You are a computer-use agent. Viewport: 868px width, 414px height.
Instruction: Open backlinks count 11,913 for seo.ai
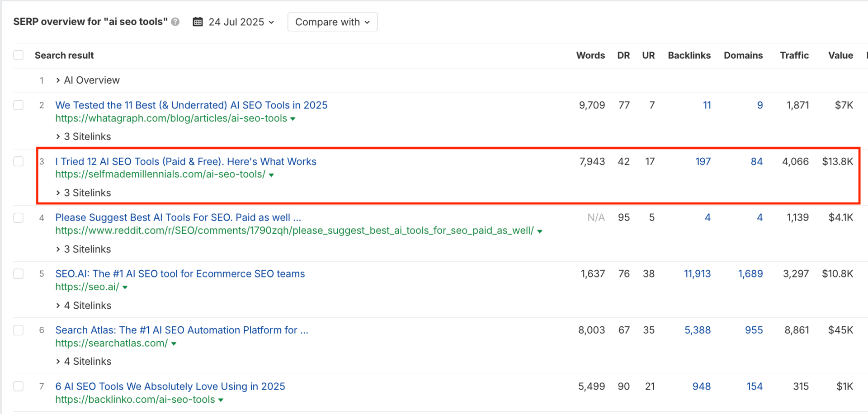(x=697, y=273)
